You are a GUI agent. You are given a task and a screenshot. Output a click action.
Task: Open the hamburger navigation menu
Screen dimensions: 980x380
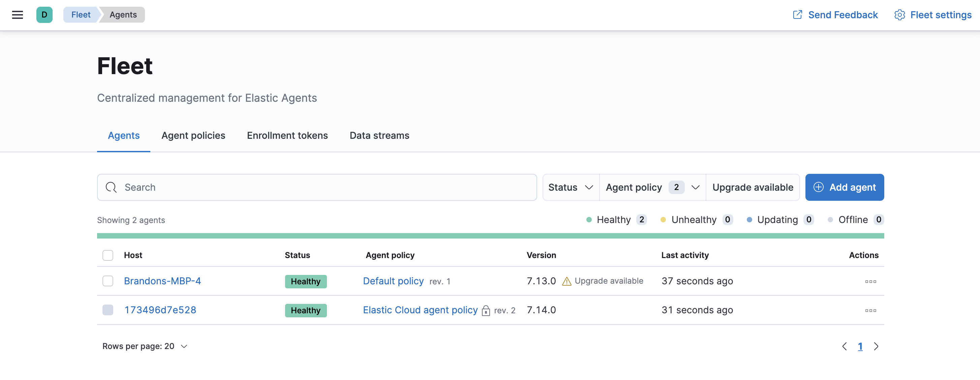click(x=18, y=15)
